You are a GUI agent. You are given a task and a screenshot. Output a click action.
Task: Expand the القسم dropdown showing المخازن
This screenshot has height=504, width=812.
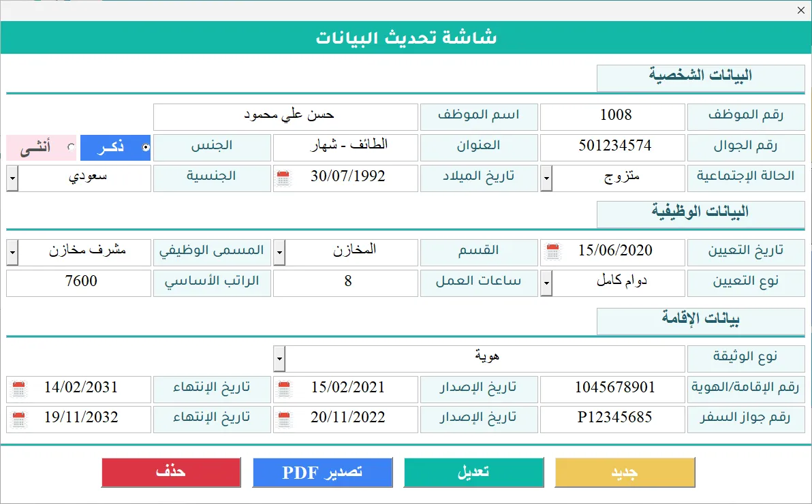point(279,252)
